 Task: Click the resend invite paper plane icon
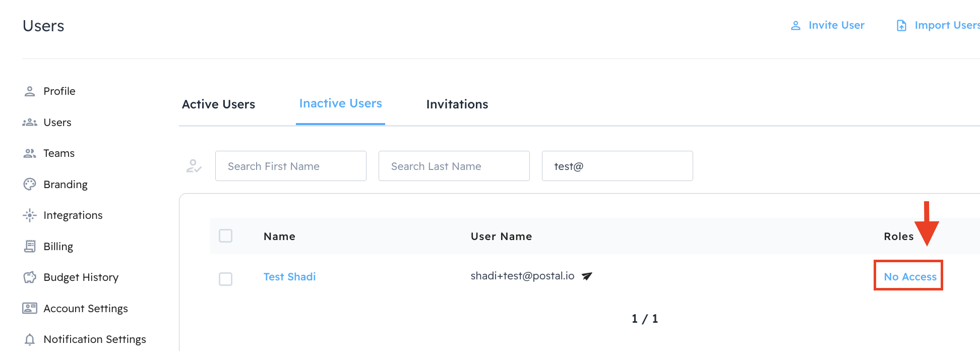click(587, 276)
